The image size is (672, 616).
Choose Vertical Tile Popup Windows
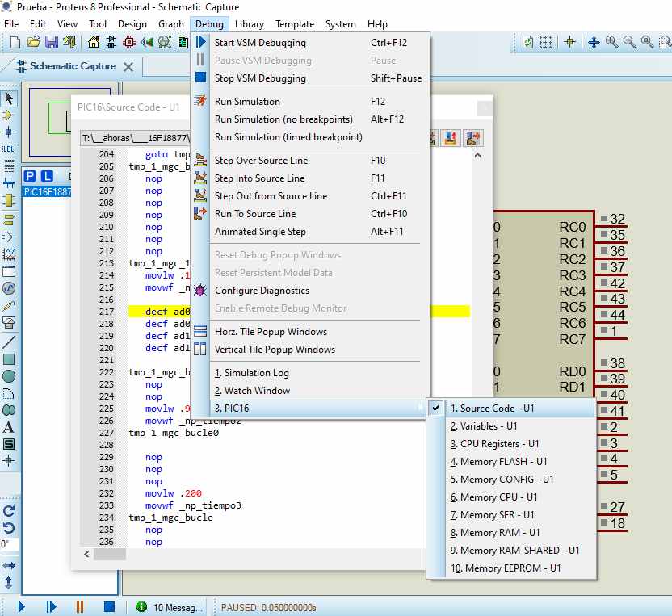311,350
